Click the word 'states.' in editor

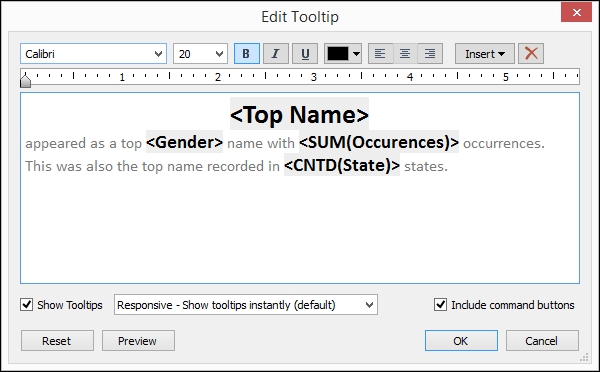426,166
